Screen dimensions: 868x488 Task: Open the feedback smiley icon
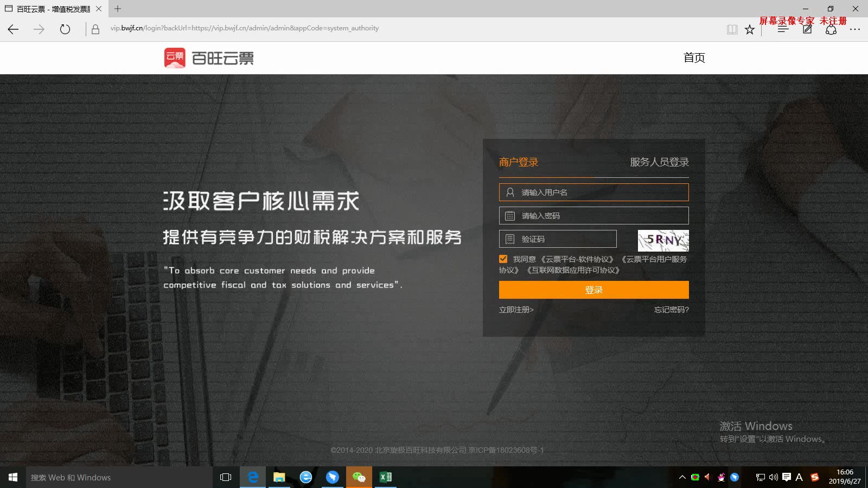[831, 29]
